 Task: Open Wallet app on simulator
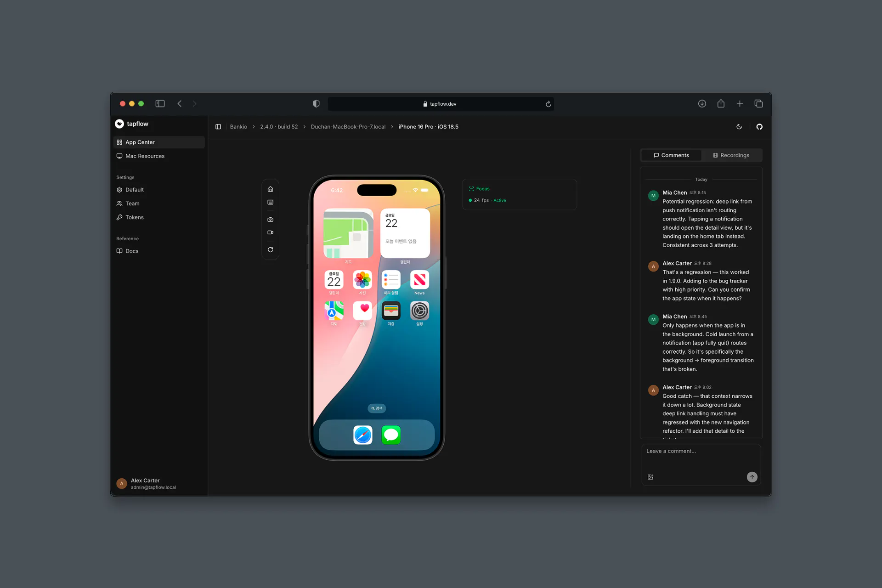coord(391,311)
